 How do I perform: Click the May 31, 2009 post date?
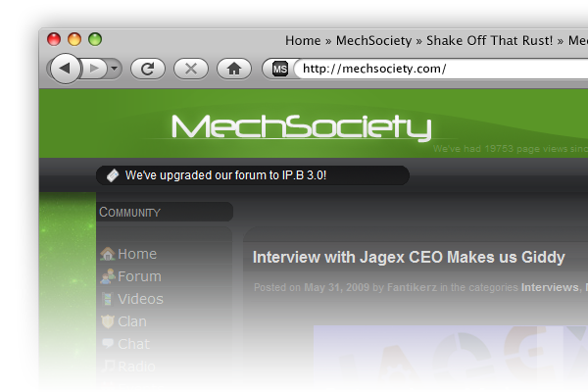click(x=337, y=287)
